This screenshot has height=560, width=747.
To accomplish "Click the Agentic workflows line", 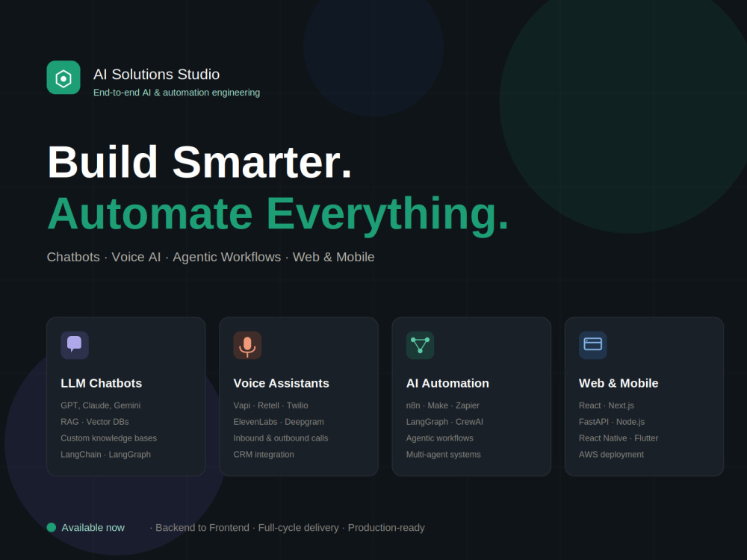I will point(440,438).
